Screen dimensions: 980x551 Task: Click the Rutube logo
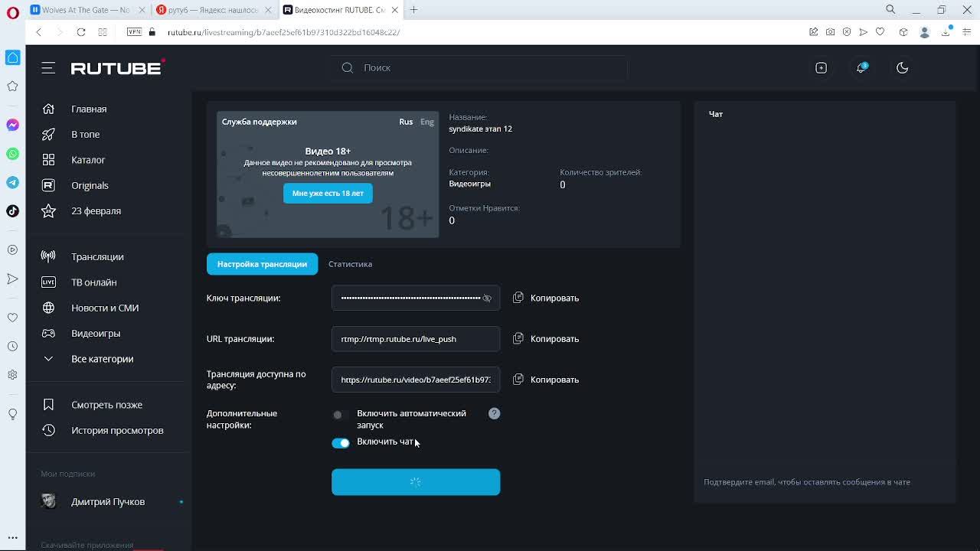(x=117, y=67)
